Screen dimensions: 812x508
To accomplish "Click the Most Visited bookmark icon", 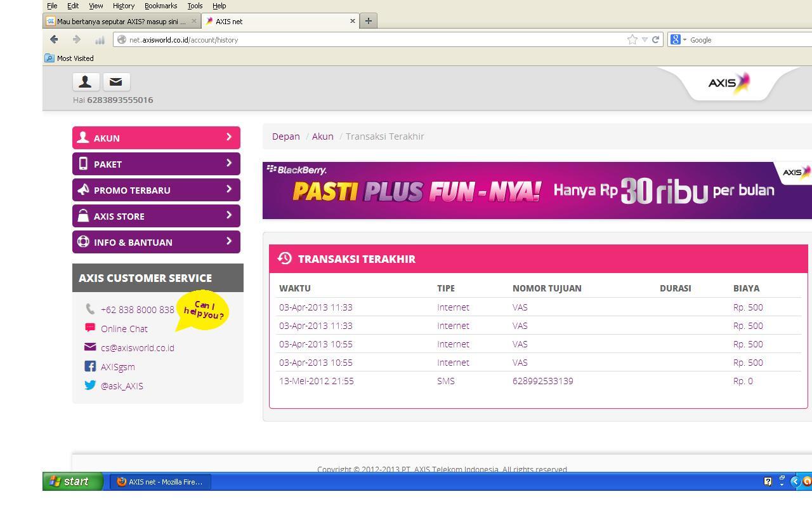I will click(x=49, y=58).
